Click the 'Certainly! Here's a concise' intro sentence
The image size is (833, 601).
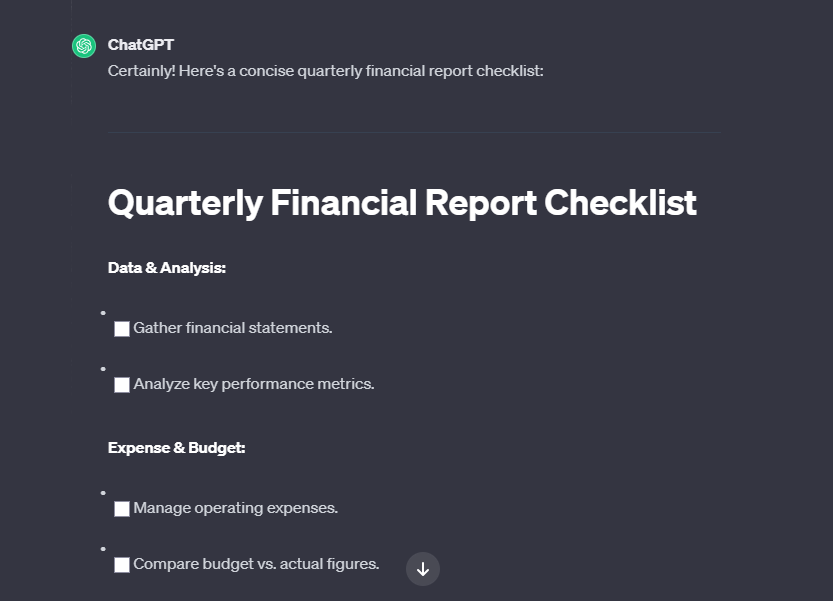325,72
